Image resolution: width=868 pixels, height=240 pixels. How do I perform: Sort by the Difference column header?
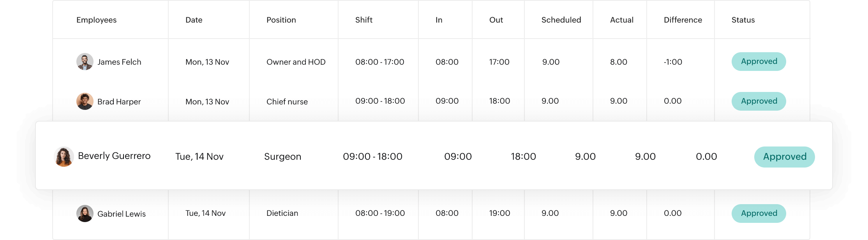click(x=683, y=20)
